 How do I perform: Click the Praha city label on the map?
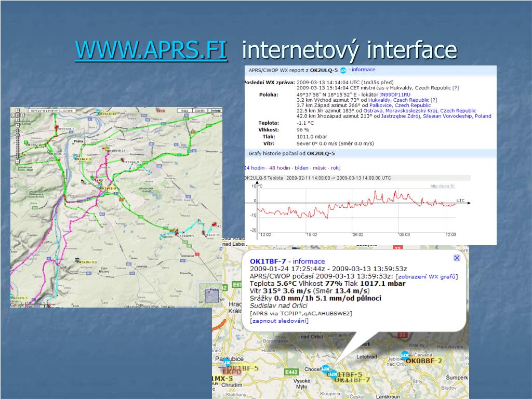[x=78, y=141]
